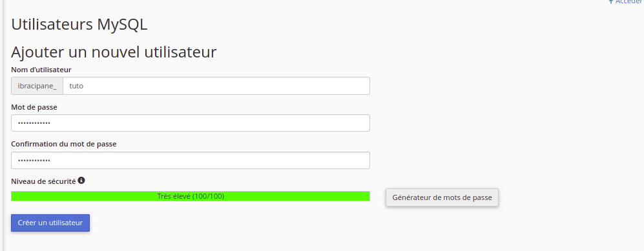Click the masked dots in password field
Screen dimensions: 644x251
pos(34,123)
